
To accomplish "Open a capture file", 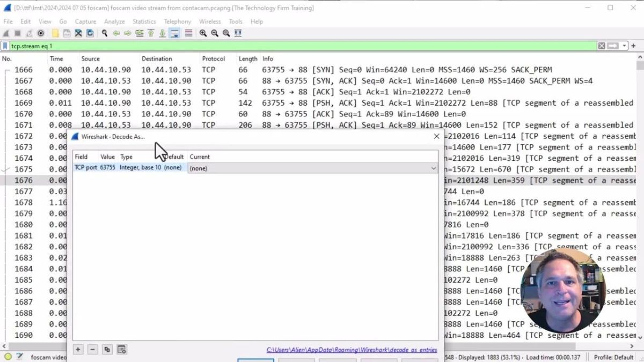I will 55,33.
